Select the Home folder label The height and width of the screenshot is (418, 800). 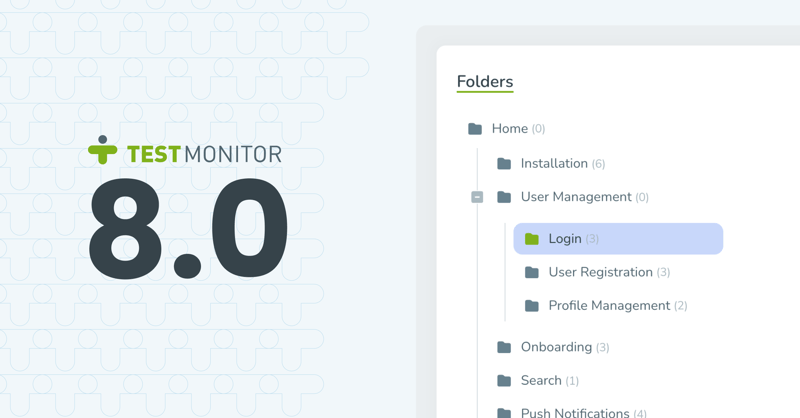coord(510,129)
